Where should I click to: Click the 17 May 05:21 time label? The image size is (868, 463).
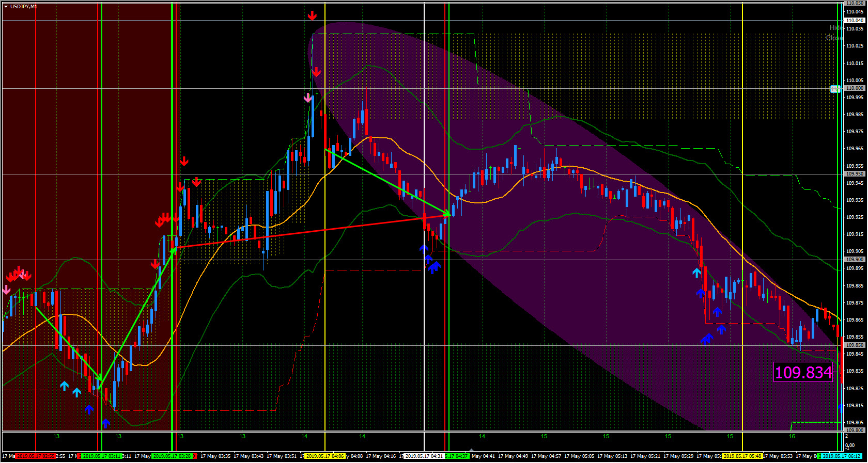pyautogui.click(x=645, y=456)
